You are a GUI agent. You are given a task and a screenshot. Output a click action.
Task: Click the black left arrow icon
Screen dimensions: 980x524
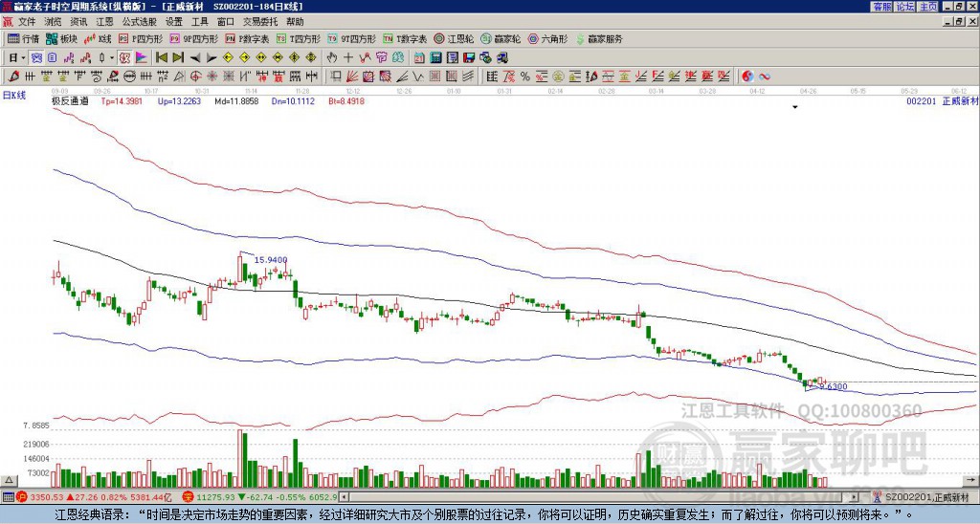click(x=195, y=57)
